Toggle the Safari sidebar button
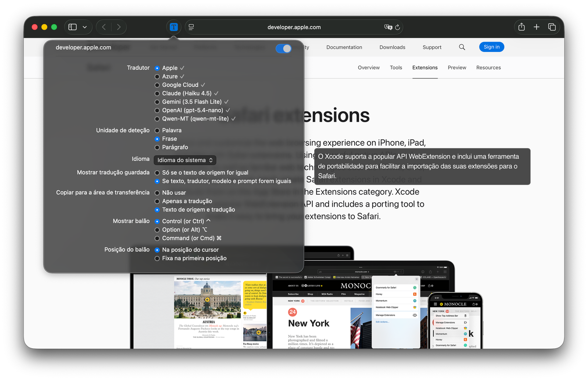The image size is (588, 380). [72, 27]
